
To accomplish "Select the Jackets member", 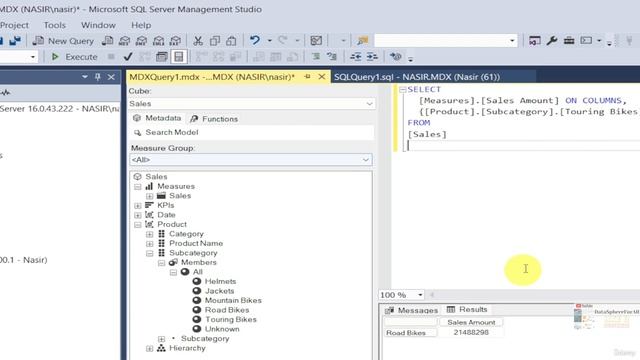I will [x=219, y=291].
